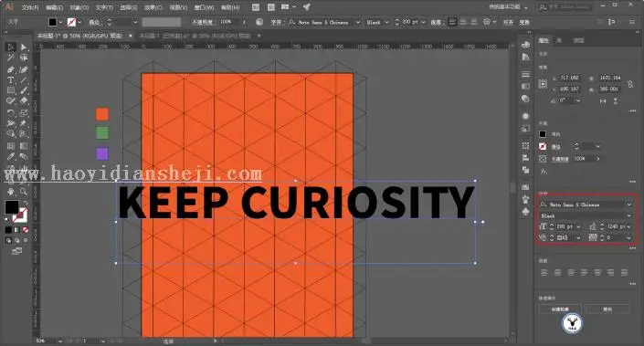Click the stroke swatch in Properties Appearance section
Screen dimensions: 644x346
coord(543,146)
